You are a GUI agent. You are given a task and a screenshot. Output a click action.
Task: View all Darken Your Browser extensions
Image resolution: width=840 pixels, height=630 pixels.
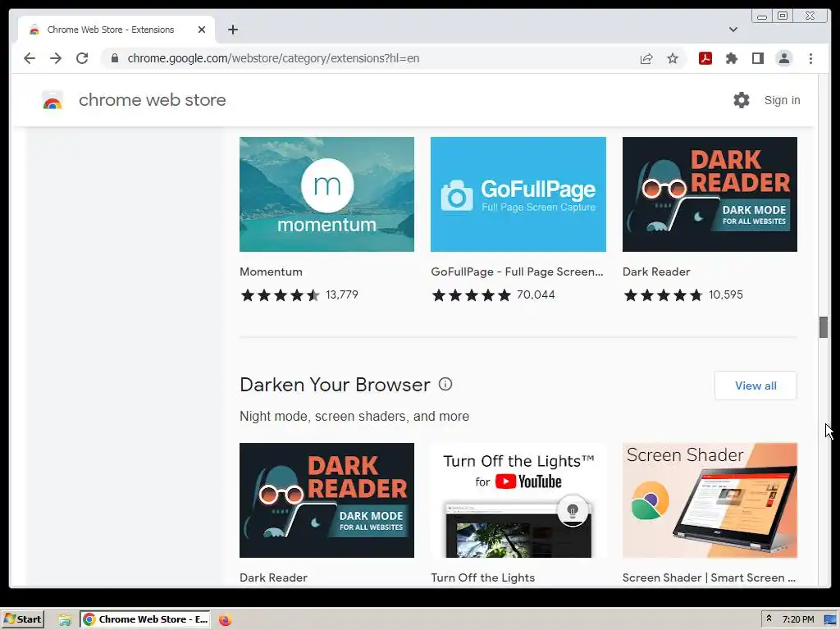click(x=756, y=386)
